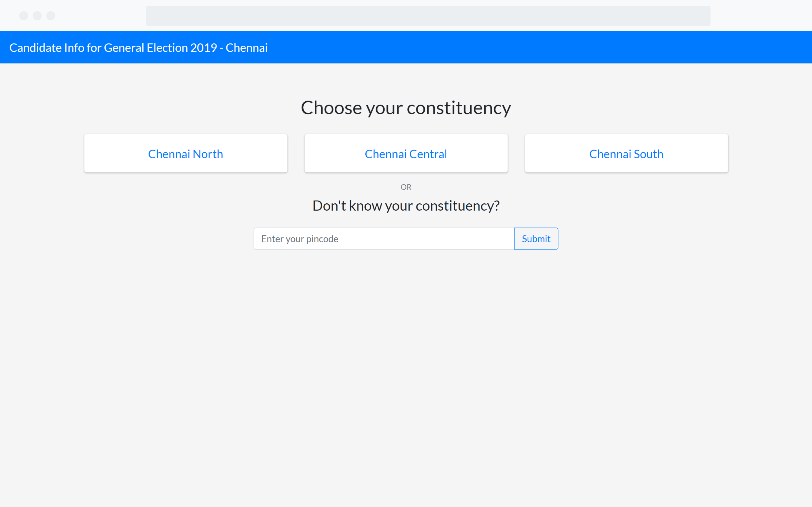This screenshot has height=507, width=812.
Task: Select the Chennai Central constituency link
Action: (x=406, y=154)
